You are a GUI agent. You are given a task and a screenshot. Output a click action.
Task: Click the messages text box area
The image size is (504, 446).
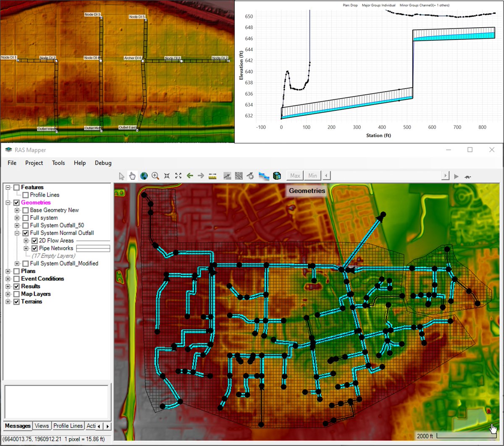56,402
